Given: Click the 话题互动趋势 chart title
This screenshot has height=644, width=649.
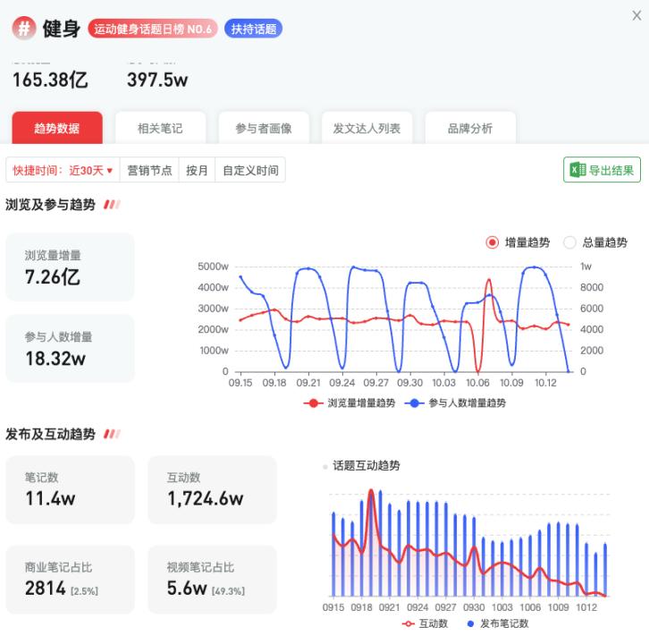Looking at the screenshot, I should [x=367, y=465].
